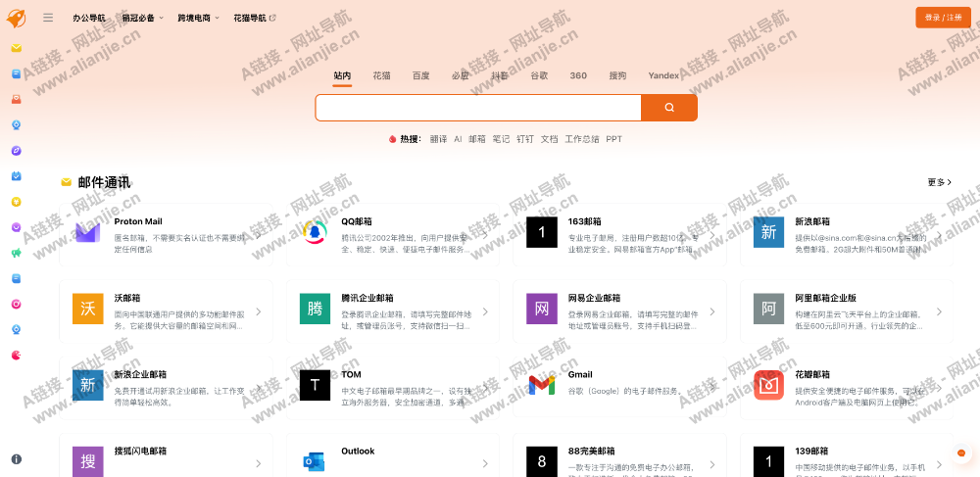Click the 88完美邮箱 card title
980x477 pixels.
pyautogui.click(x=591, y=451)
